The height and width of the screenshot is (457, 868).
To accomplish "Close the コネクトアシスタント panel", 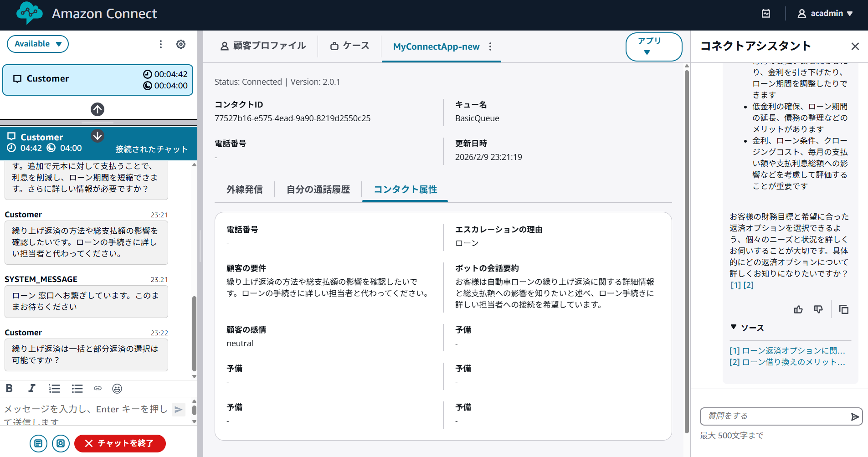I will [x=855, y=46].
